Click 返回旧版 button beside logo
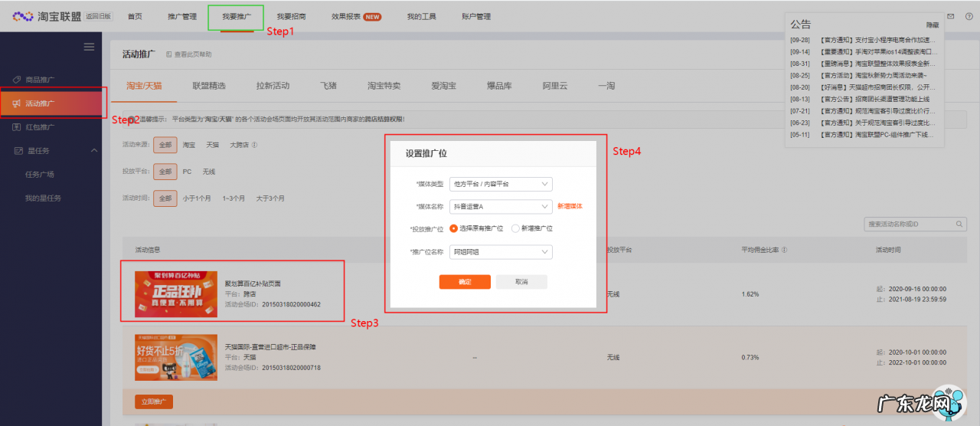Viewport: 980px width, 426px height. coord(98,16)
